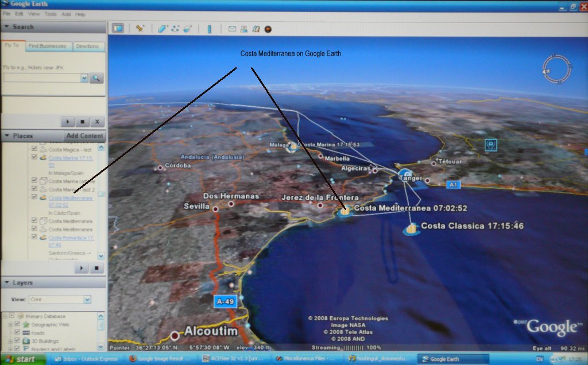The image size is (588, 365).
Task: Click the Geographic Web star icon
Action: (26, 324)
